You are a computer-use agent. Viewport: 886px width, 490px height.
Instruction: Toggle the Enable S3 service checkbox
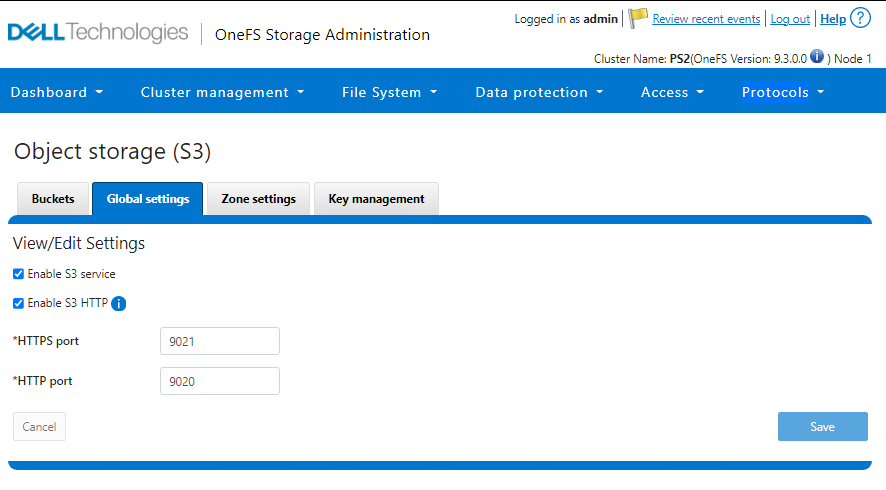pyautogui.click(x=18, y=274)
